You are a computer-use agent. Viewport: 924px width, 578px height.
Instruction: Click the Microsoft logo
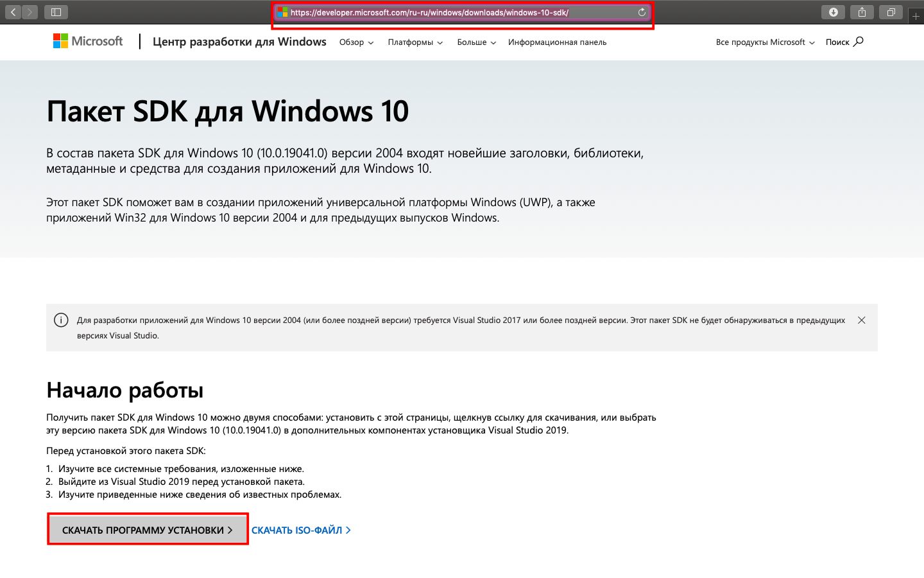(88, 41)
